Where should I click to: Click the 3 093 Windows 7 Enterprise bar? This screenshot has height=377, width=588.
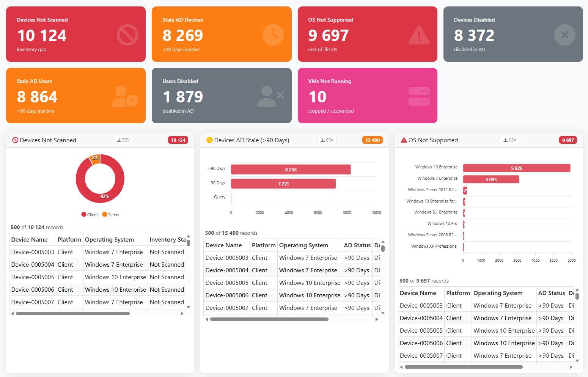(x=491, y=179)
